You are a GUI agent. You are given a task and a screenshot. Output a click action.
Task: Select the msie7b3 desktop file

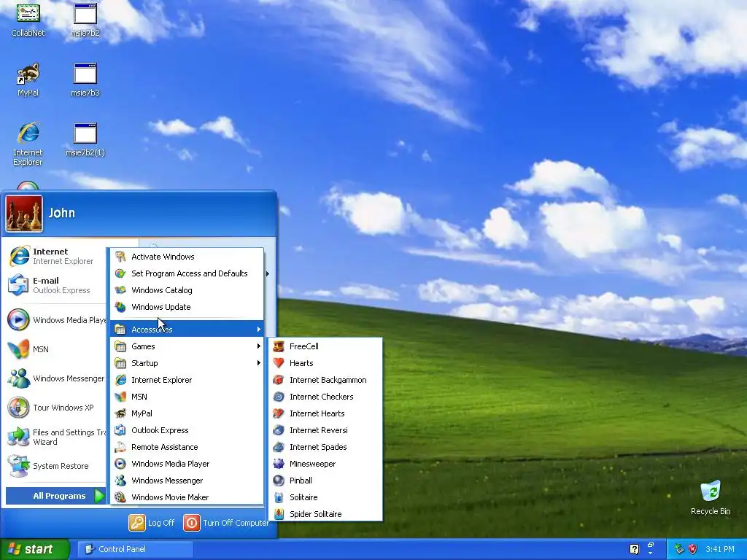[x=85, y=80]
